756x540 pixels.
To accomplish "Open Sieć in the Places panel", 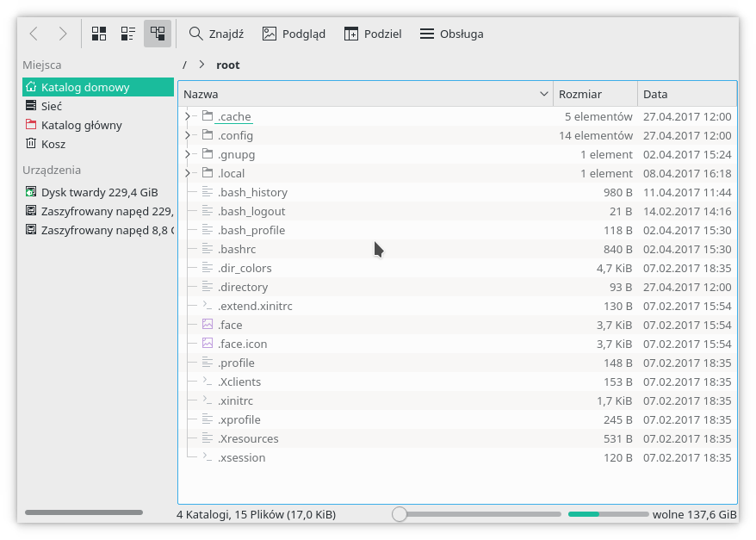I will pos(98,106).
